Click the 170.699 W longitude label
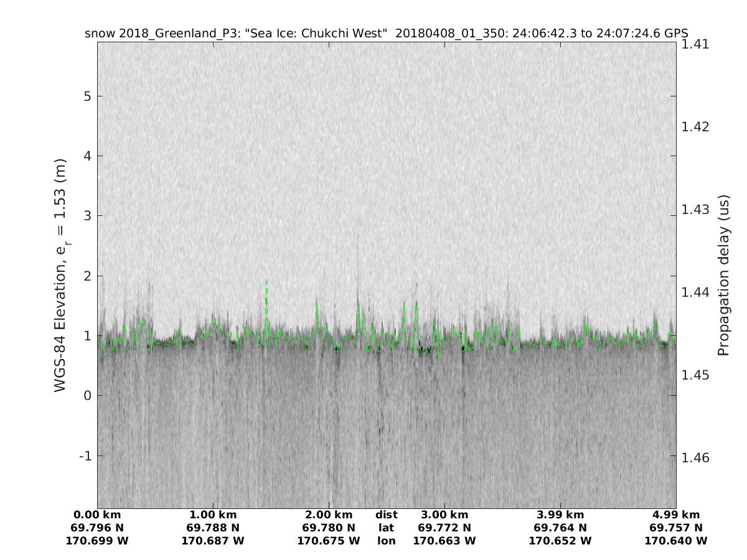The height and width of the screenshot is (560, 747). (97, 541)
